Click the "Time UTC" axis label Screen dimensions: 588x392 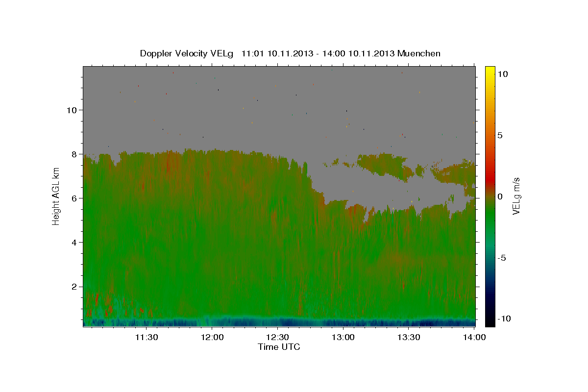(279, 347)
